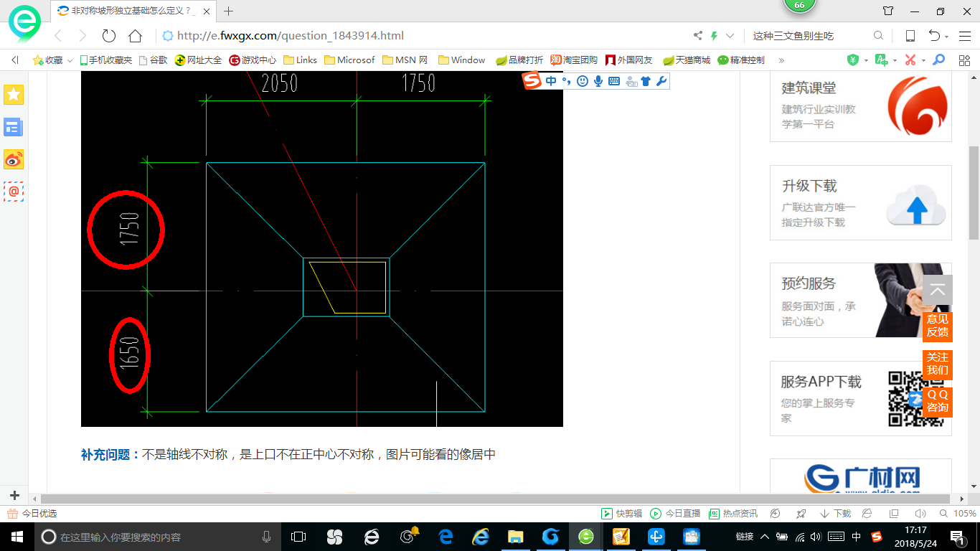
Task: Open 精准控制 bookmark
Action: 741,60
